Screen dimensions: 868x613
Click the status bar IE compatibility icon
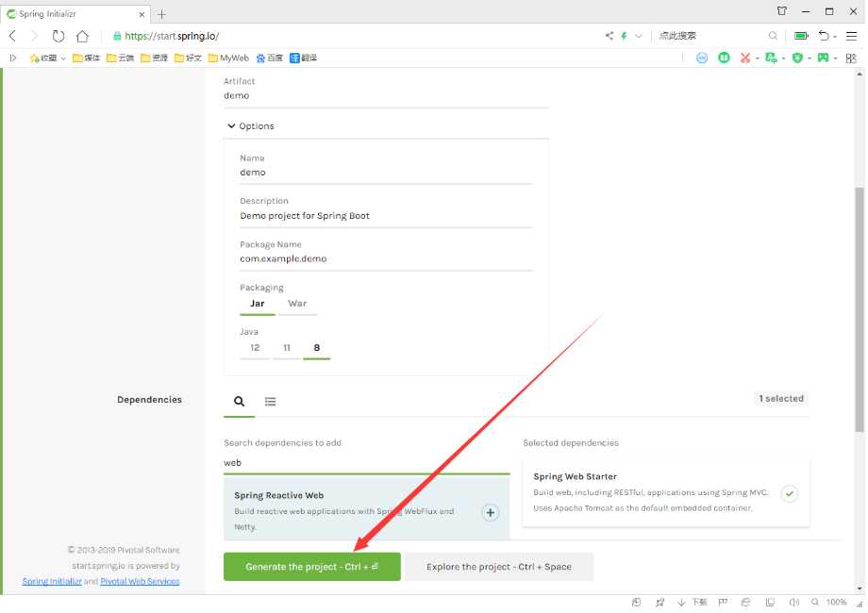pos(746,603)
